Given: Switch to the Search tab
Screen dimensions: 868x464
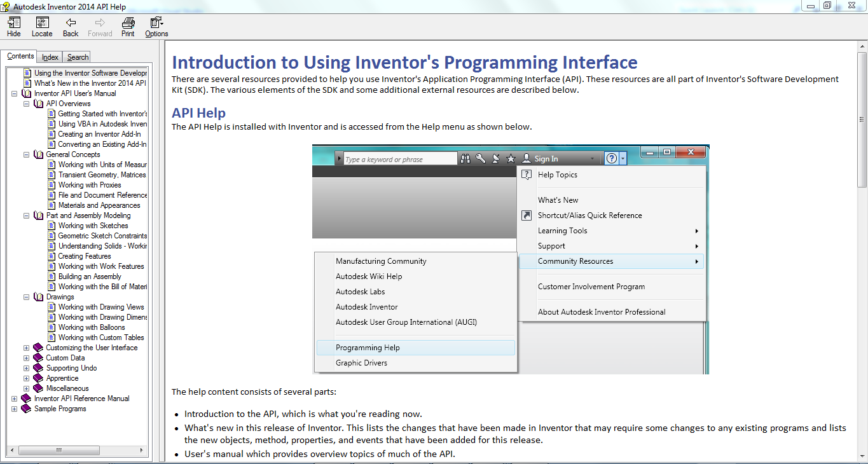Looking at the screenshot, I should [x=78, y=57].
